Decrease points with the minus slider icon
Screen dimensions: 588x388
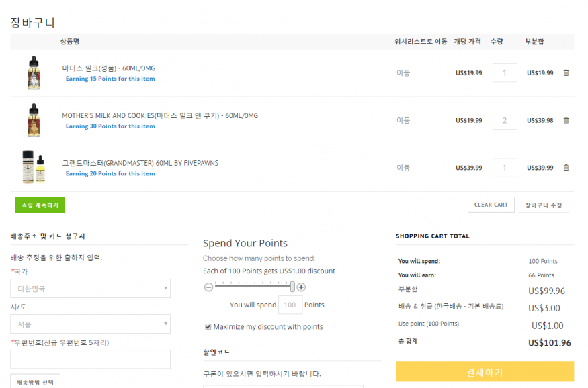208,287
